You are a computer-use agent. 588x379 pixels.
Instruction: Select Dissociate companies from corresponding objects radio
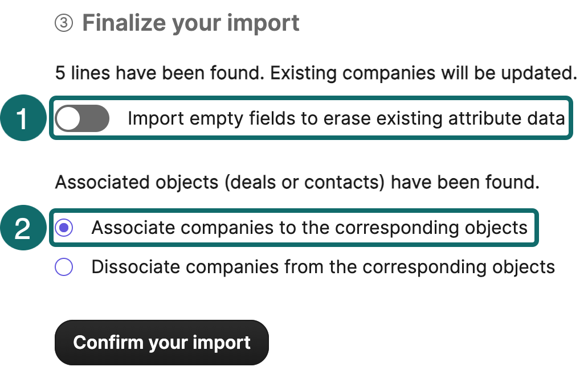(64, 267)
